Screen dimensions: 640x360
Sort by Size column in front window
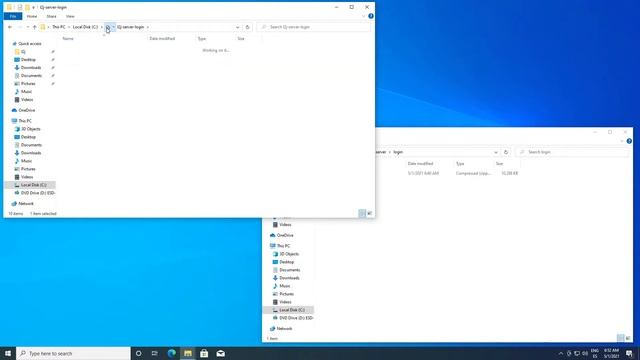point(241,38)
